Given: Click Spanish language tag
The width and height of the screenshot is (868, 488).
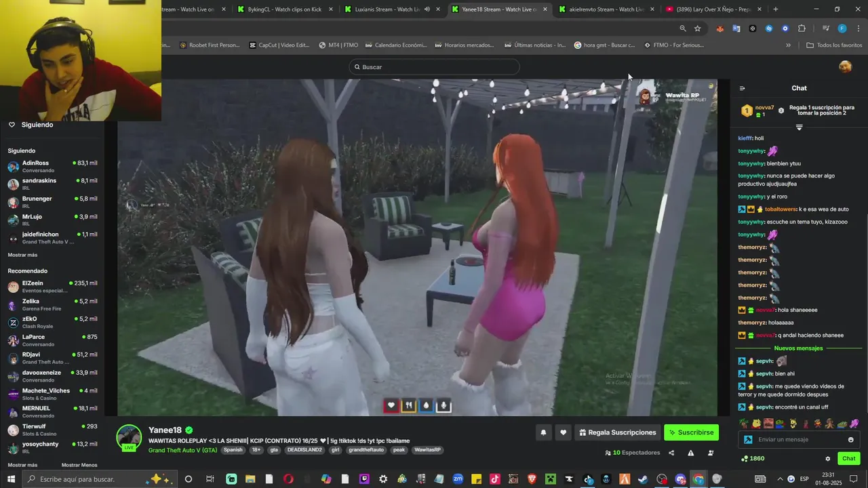Looking at the screenshot, I should pyautogui.click(x=233, y=450).
